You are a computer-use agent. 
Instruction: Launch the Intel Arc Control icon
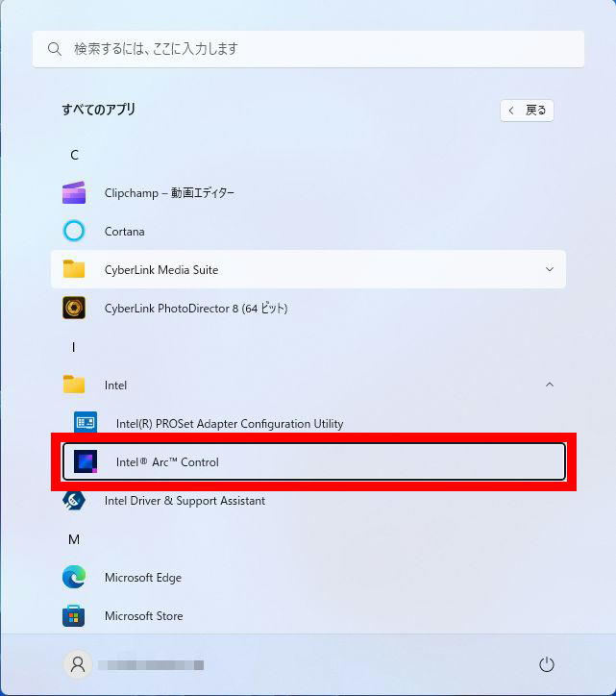coord(86,461)
